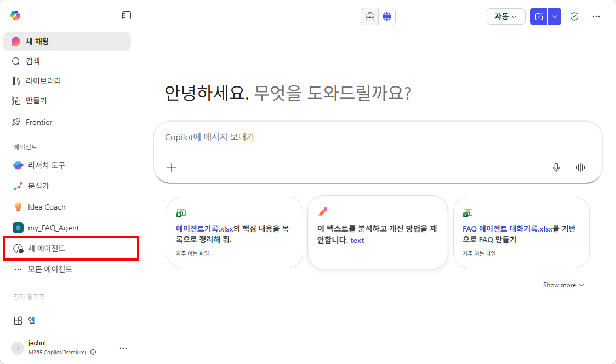Open the 자동 model dropdown

pyautogui.click(x=506, y=16)
